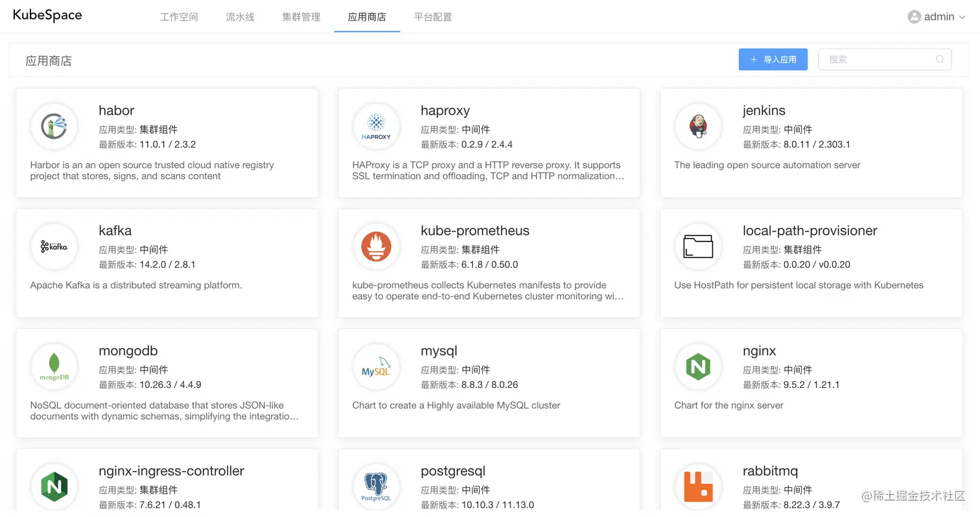Click the 'Use HostPath for persistent' description
Viewport: 980px width, 517px height.
click(799, 285)
